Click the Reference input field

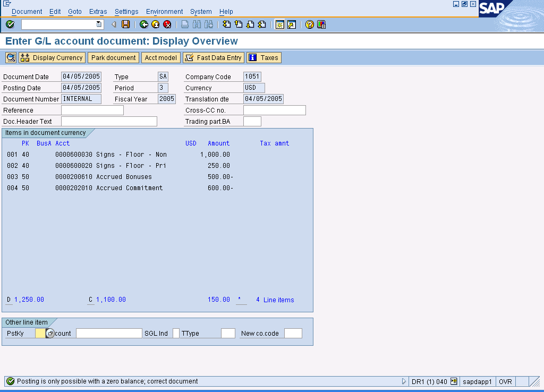click(92, 110)
